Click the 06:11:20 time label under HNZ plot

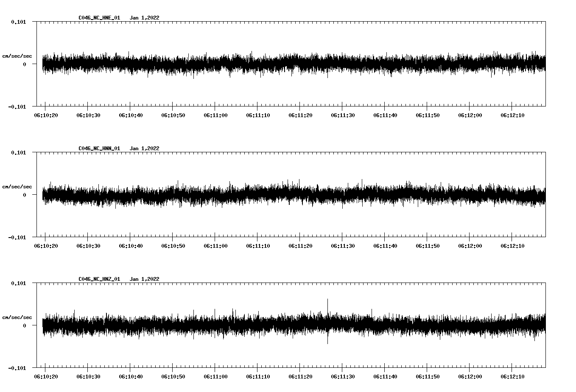pos(300,377)
